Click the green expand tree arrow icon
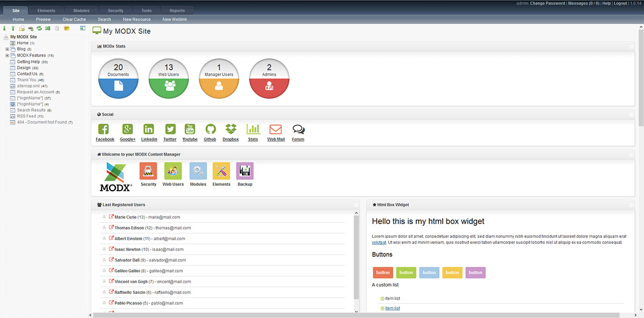644x318 pixels. (4, 28)
